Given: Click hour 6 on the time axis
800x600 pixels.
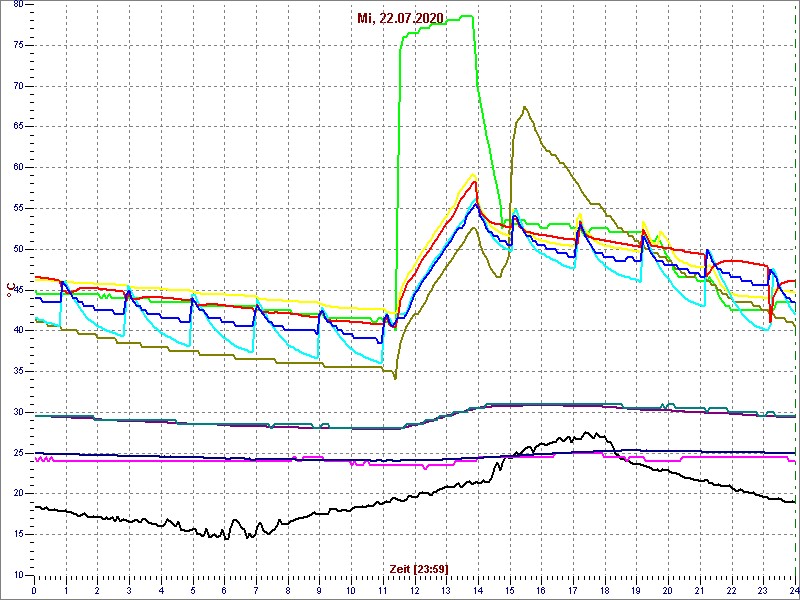Looking at the screenshot, I should point(224,590).
